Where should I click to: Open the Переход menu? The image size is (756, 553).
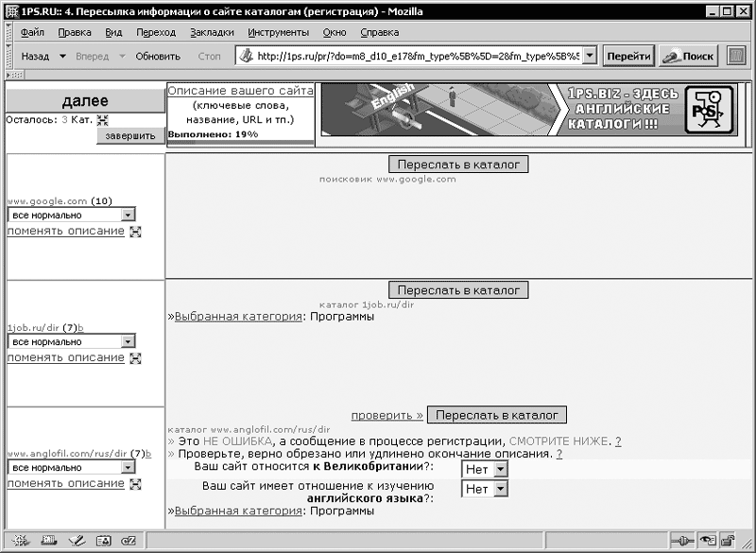[x=156, y=32]
